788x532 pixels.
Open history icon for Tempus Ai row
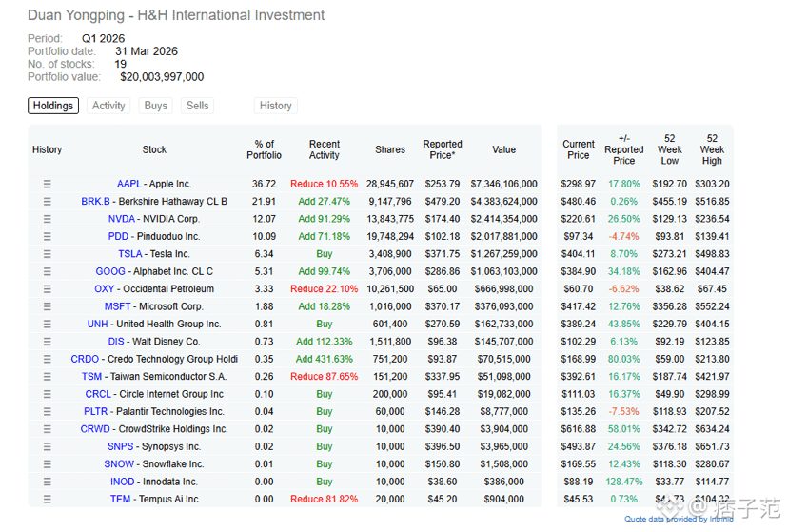pyautogui.click(x=48, y=500)
